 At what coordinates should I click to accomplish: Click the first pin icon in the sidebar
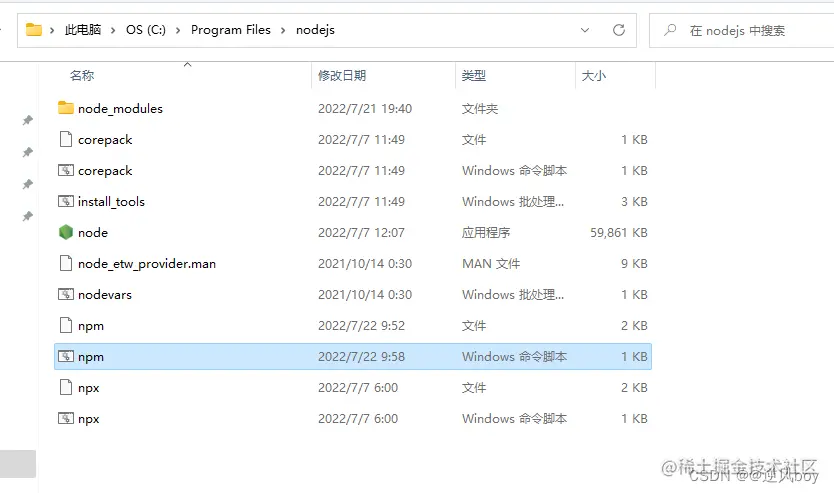pos(28,120)
